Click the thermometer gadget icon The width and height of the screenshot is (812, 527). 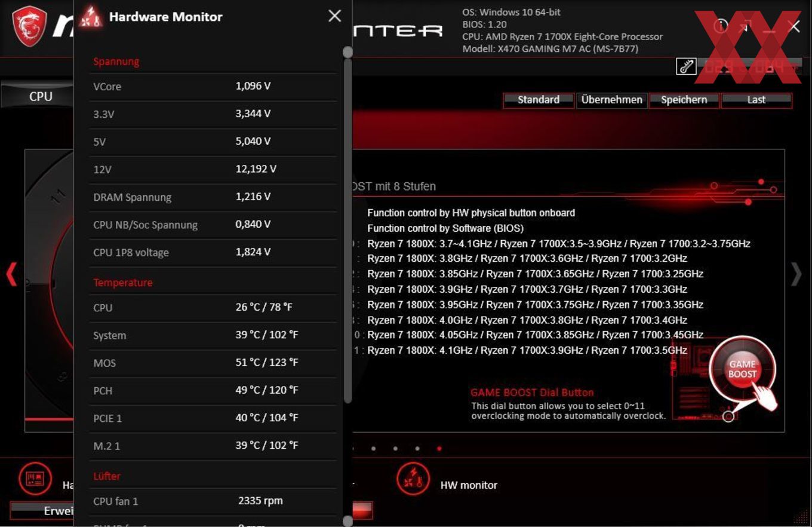click(686, 66)
